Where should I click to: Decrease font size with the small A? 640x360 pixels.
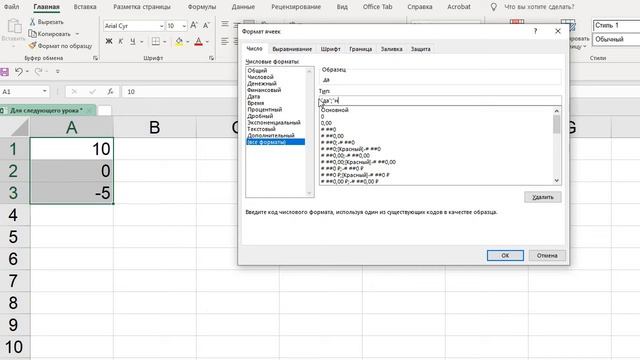tap(206, 25)
